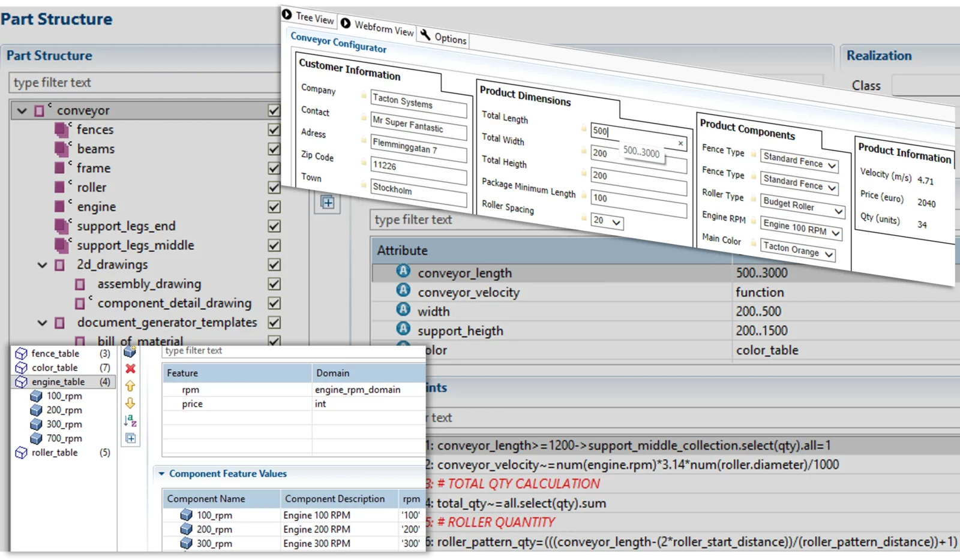Image resolution: width=960 pixels, height=560 pixels.
Task: Select constraint conveyor_length>=1200 row
Action: [x=692, y=445]
